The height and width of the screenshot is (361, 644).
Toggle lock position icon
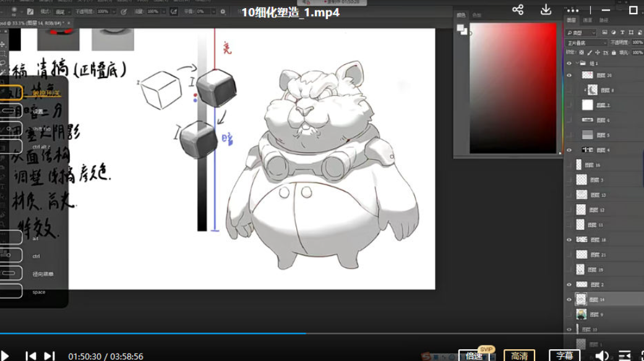[x=598, y=53]
